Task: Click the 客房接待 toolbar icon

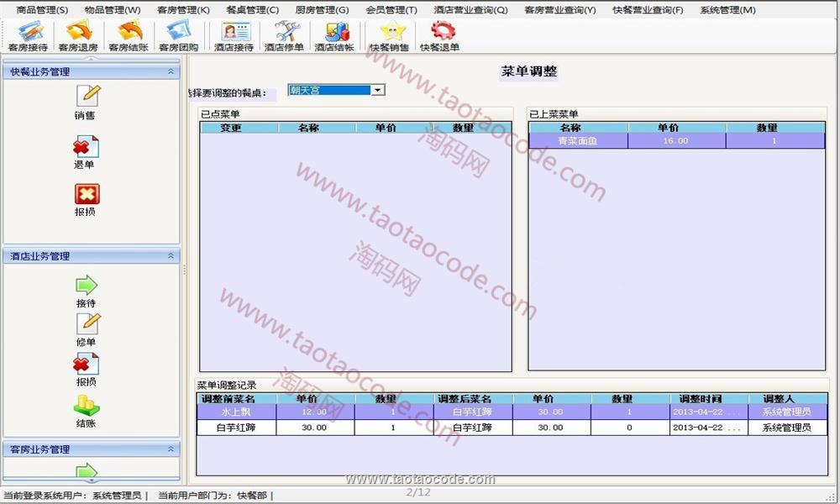Action: pos(28,36)
